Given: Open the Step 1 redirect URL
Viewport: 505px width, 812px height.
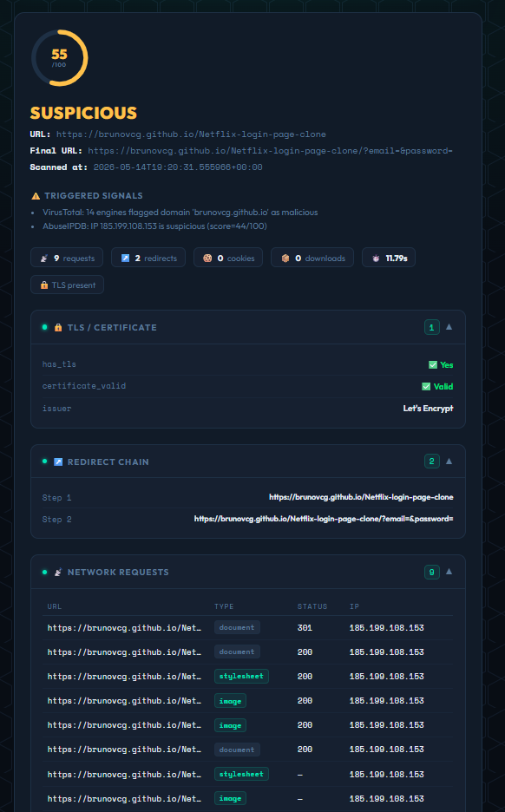Looking at the screenshot, I should (361, 497).
